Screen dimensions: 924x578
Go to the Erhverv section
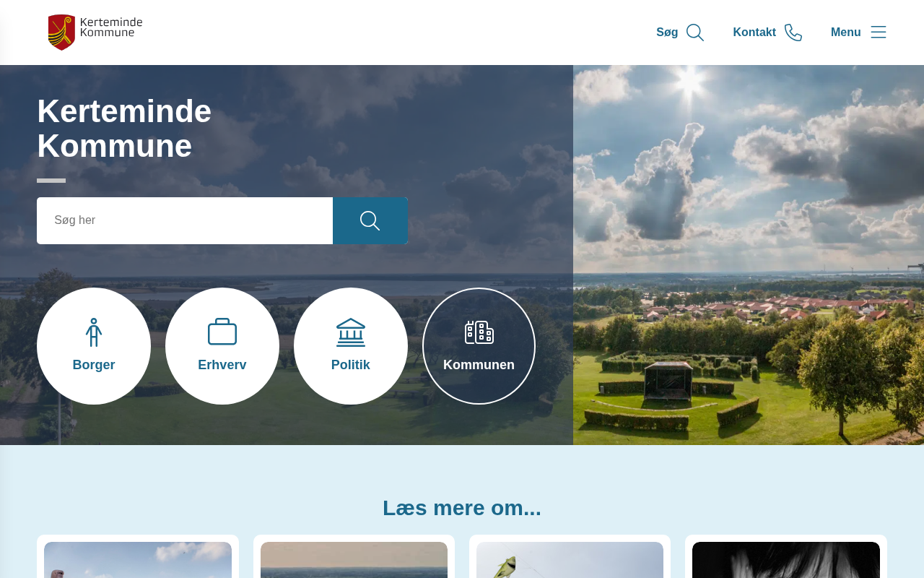222,346
